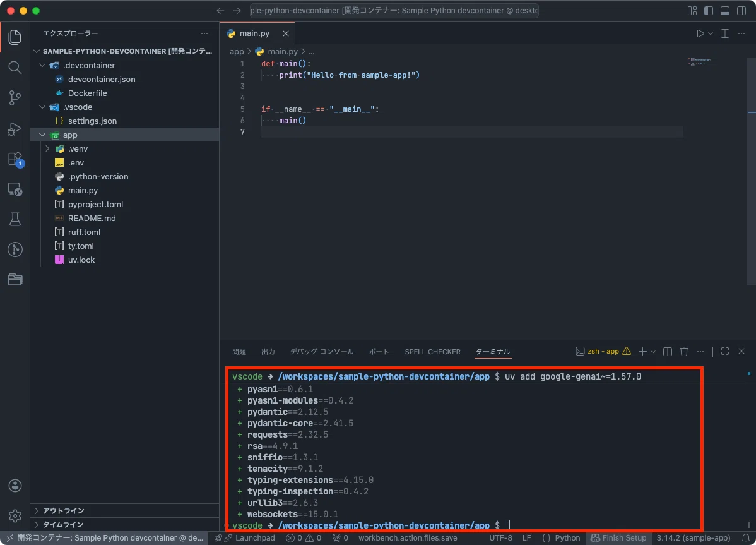The width and height of the screenshot is (756, 545).
Task: Click Finish Setup in the status bar
Action: click(x=618, y=538)
